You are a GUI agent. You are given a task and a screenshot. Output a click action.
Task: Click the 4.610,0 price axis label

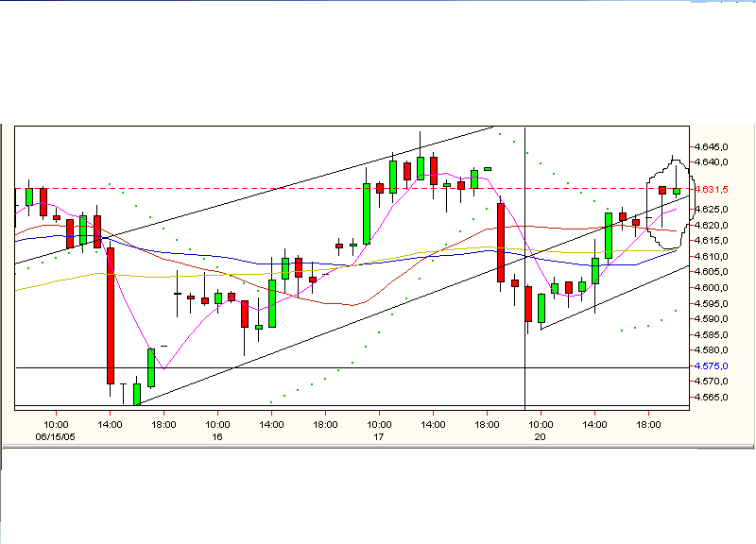(x=712, y=256)
